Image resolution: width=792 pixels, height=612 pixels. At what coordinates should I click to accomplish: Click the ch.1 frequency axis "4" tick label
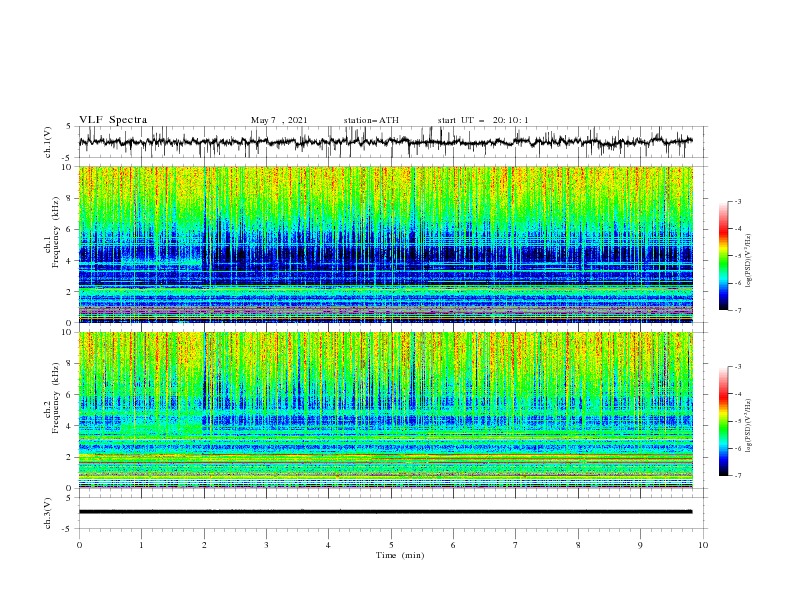[71, 261]
